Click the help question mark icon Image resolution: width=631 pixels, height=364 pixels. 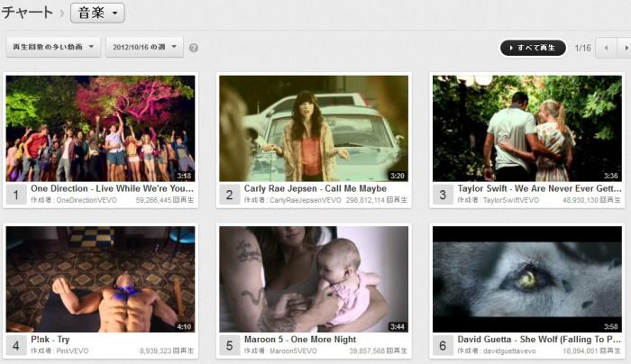coord(194,48)
